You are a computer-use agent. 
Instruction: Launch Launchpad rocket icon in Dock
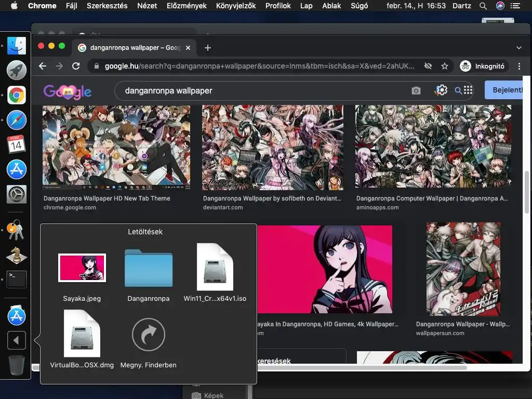pyautogui.click(x=16, y=70)
